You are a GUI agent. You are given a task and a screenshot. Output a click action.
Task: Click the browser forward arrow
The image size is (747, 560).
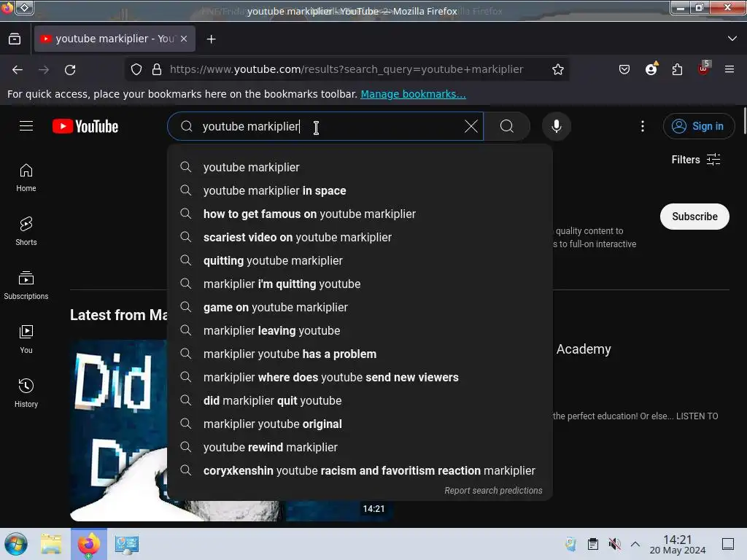point(44,69)
